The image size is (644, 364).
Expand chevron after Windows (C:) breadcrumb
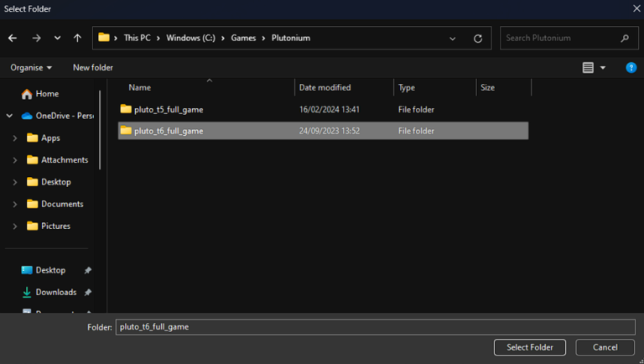point(222,39)
